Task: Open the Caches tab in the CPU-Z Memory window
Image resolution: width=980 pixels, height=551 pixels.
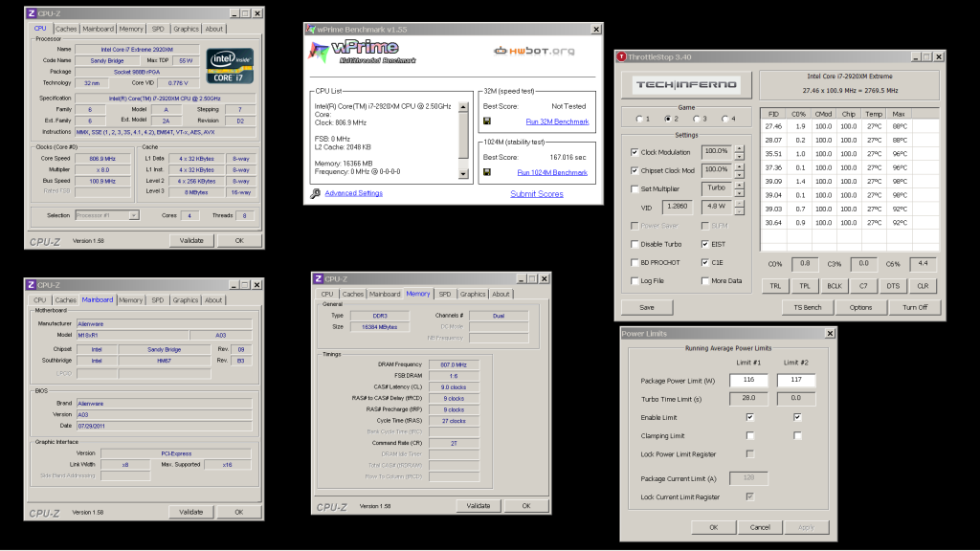Action: point(352,295)
